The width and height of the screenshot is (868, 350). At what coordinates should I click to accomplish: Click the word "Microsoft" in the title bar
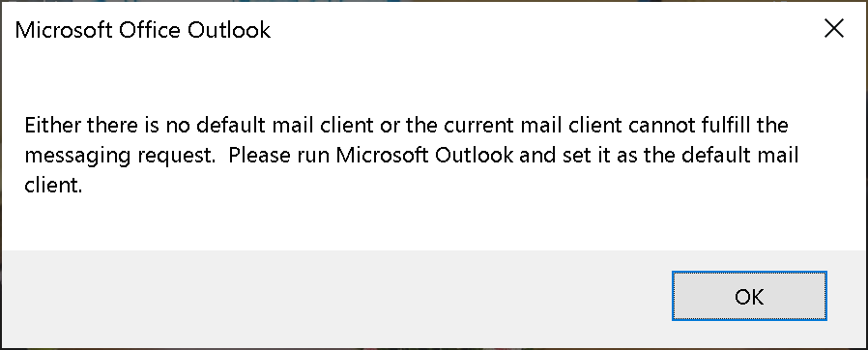click(64, 29)
